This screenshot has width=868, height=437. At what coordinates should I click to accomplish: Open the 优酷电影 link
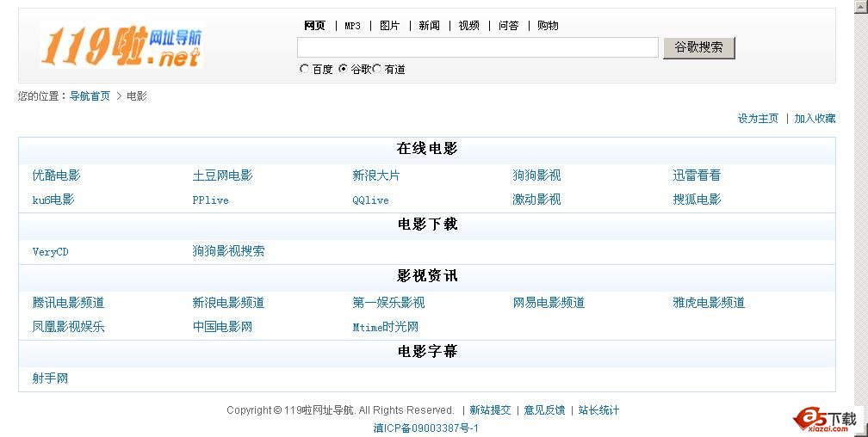57,175
